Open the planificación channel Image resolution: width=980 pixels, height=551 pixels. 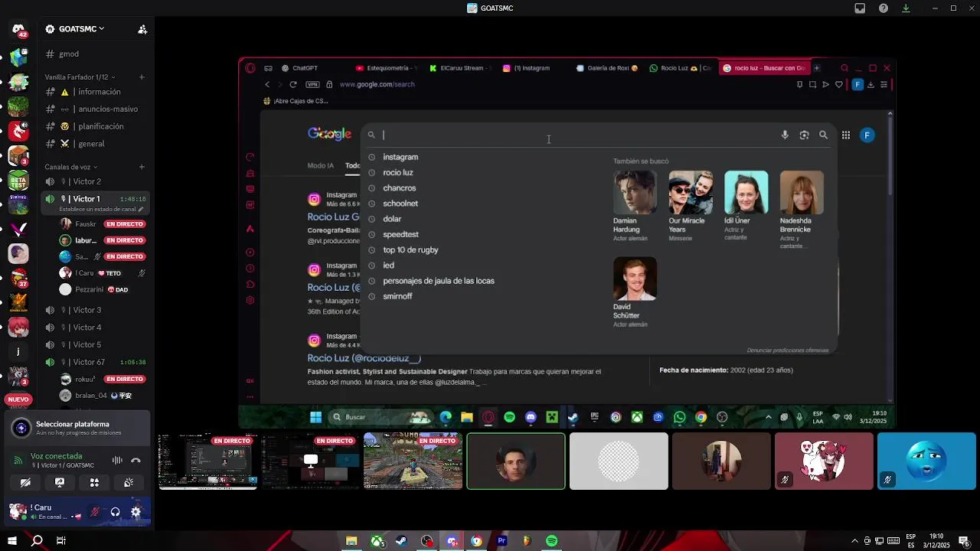pyautogui.click(x=96, y=126)
